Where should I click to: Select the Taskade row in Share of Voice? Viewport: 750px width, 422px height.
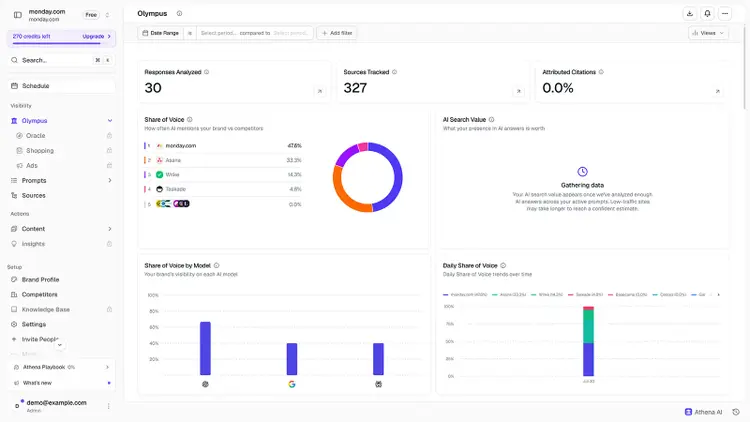coord(223,189)
